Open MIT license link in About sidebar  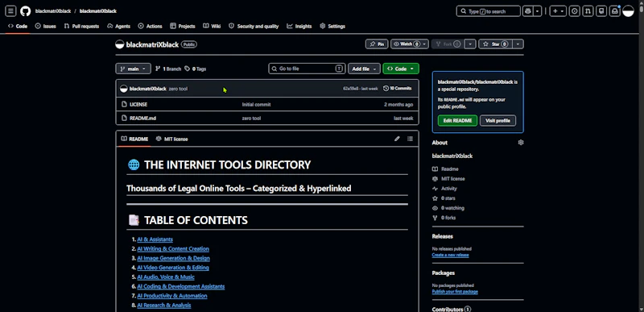click(449, 179)
